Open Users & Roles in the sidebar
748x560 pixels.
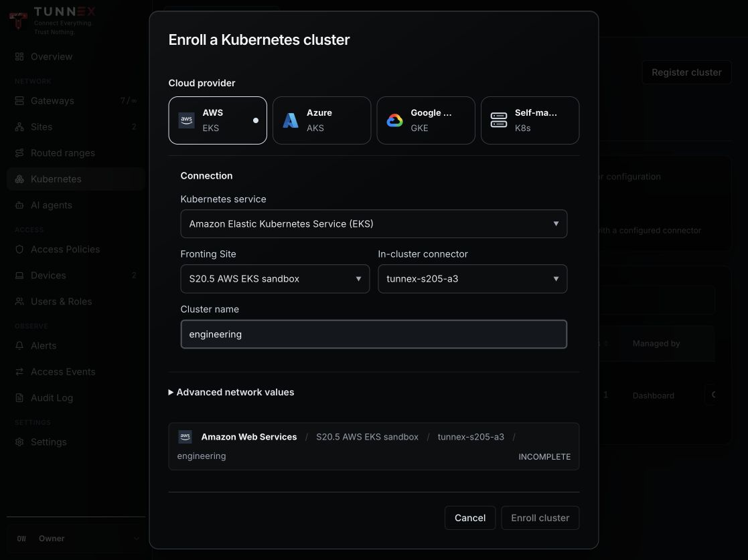(x=76, y=302)
